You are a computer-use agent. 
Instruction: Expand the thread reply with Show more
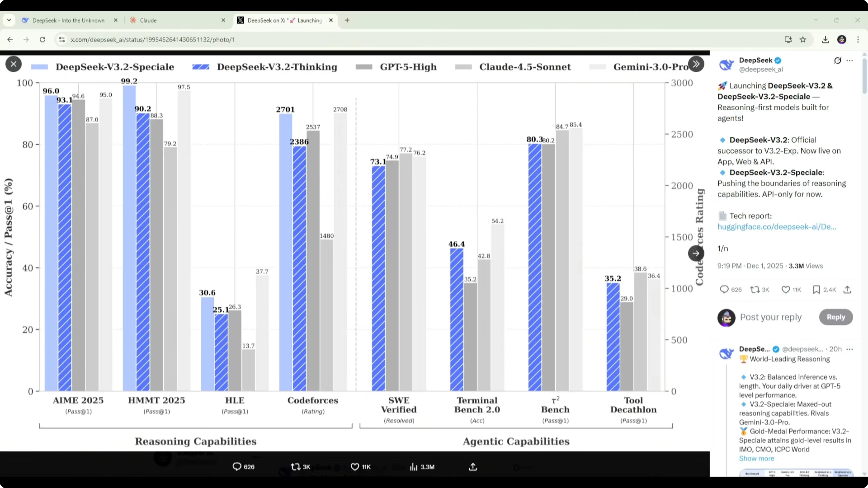pyautogui.click(x=756, y=458)
